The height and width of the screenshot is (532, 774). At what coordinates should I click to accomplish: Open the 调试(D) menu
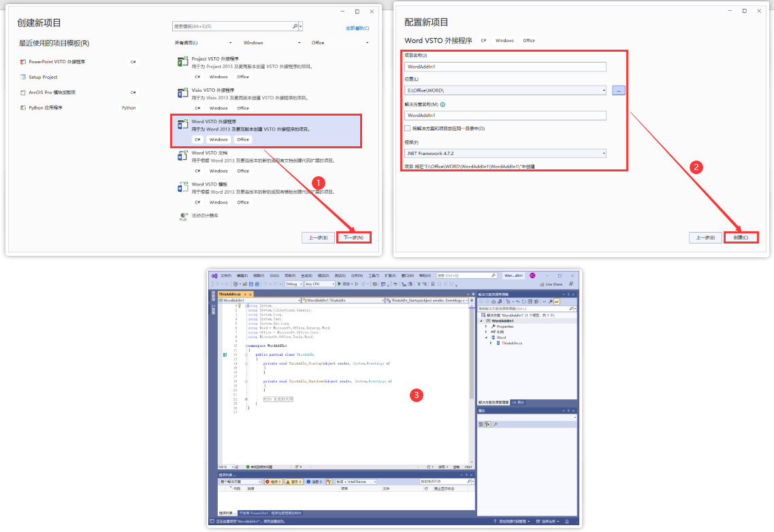pos(323,276)
